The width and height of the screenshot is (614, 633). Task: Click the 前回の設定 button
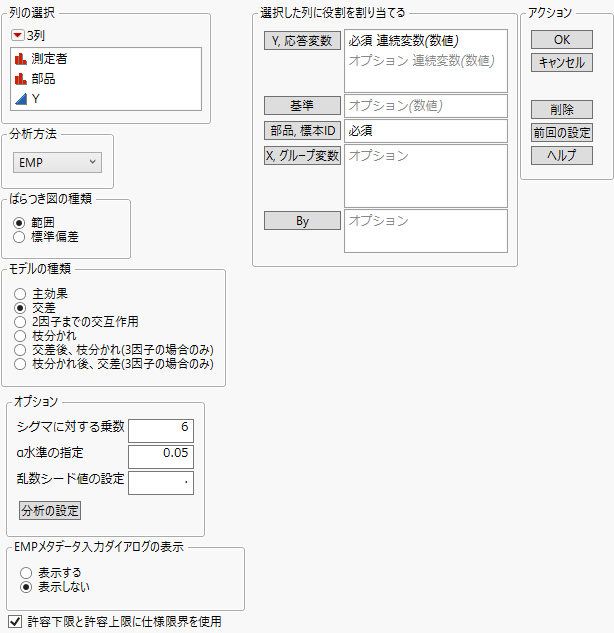(x=562, y=133)
